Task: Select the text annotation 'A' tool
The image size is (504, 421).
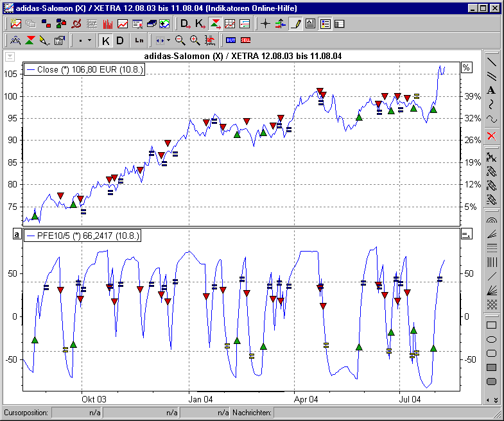Action: 491,90
